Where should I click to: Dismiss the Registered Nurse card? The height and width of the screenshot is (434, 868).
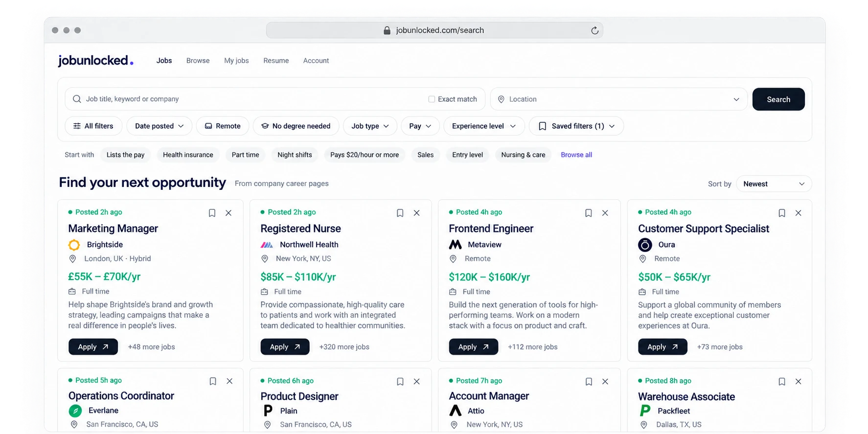point(417,213)
